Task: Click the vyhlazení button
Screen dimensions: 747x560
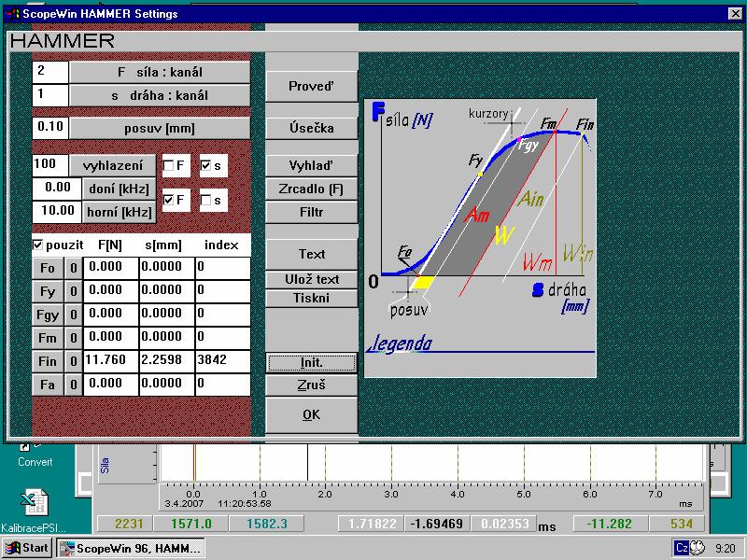Action: pos(113,166)
